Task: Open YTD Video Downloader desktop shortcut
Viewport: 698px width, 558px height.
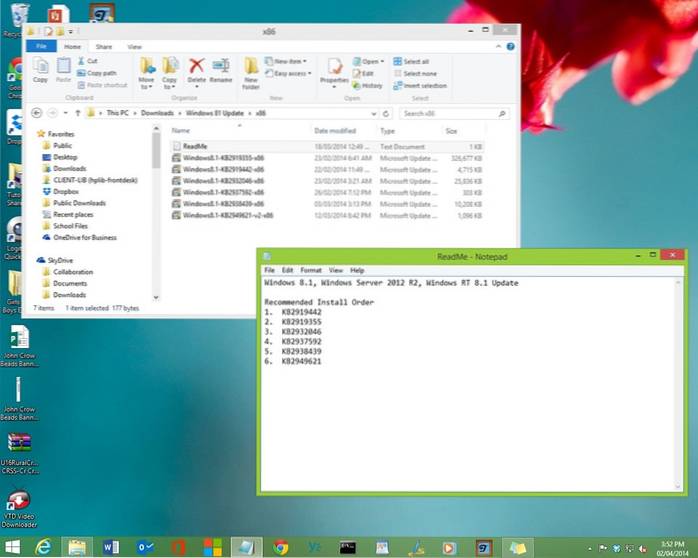Action: click(x=19, y=509)
